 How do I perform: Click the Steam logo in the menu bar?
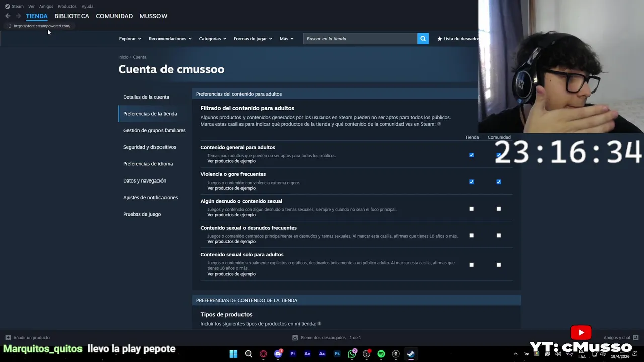pyautogui.click(x=7, y=6)
